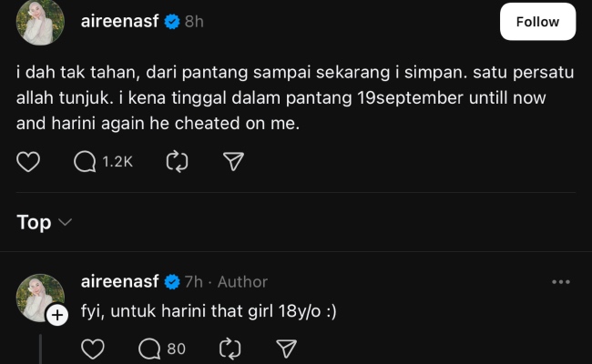Click the 7h timestamp on the reply
This screenshot has height=364, width=592.
pyautogui.click(x=194, y=282)
